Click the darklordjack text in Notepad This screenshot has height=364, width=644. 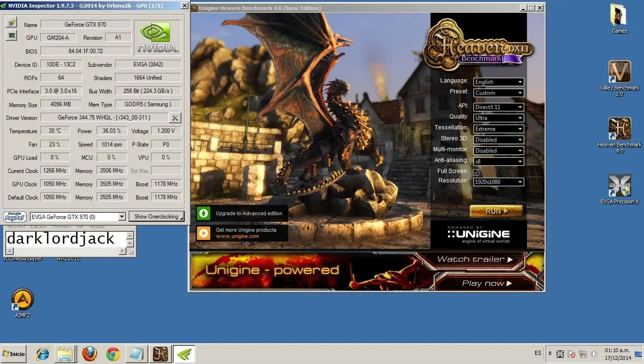point(60,238)
